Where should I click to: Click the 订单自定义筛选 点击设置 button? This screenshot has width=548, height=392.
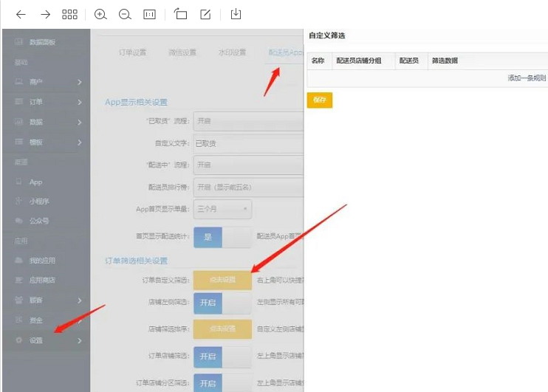click(222, 280)
